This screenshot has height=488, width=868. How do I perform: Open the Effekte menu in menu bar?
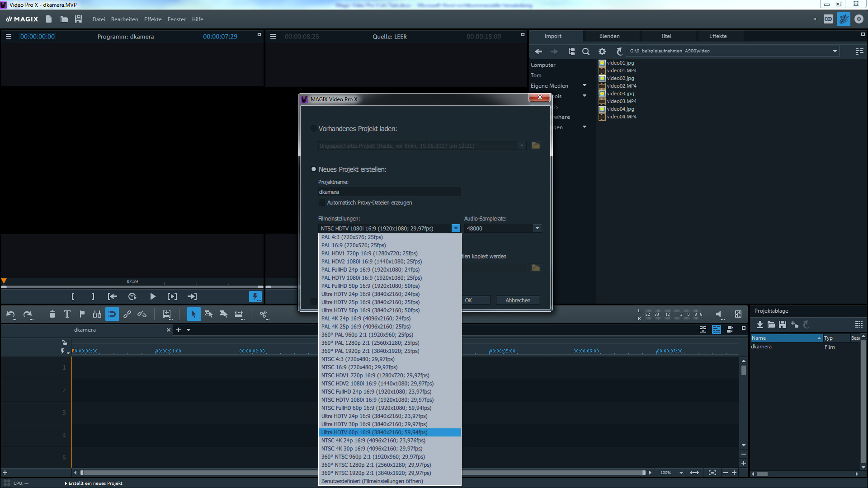tap(153, 19)
